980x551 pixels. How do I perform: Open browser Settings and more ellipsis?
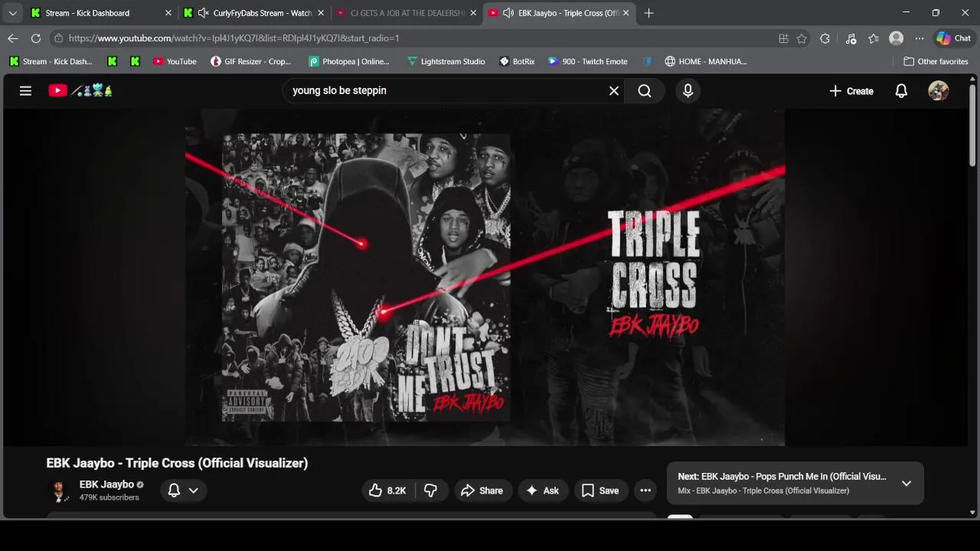coord(920,38)
